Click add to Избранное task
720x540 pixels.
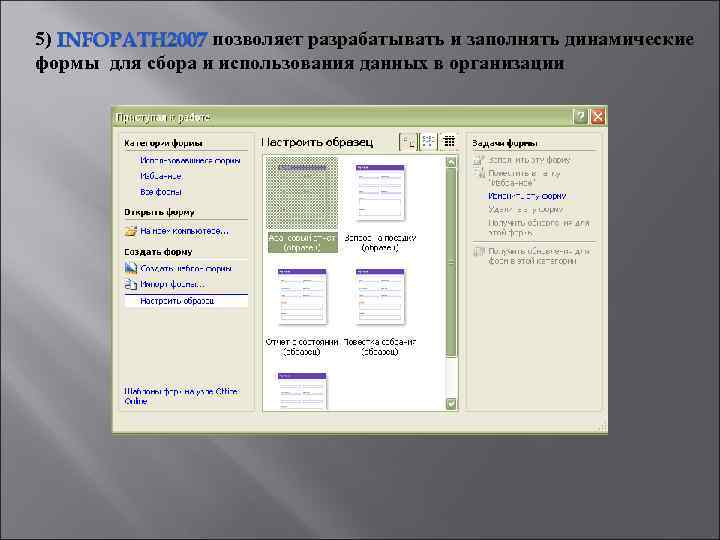click(x=524, y=178)
